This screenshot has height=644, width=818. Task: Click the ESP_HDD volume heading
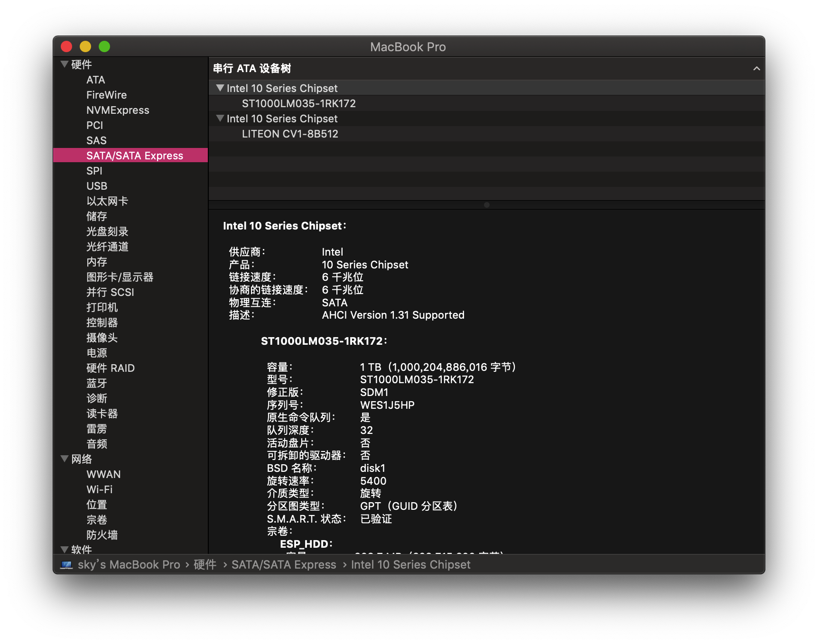point(306,544)
